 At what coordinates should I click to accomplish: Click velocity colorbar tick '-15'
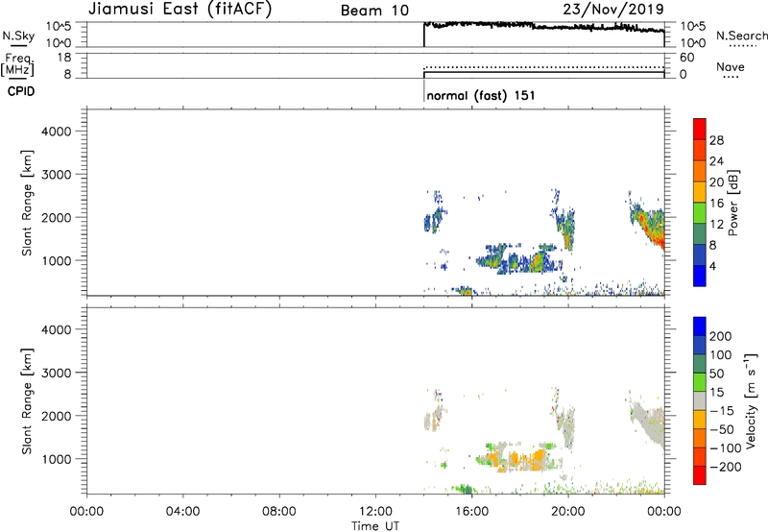[x=722, y=410]
